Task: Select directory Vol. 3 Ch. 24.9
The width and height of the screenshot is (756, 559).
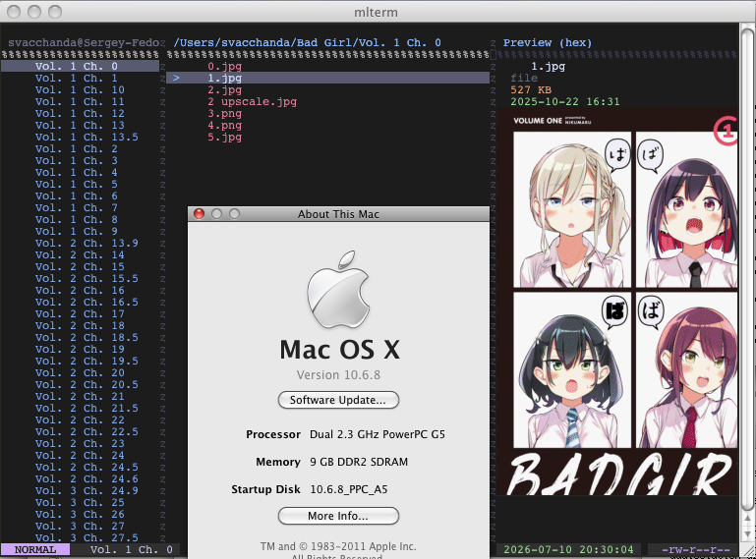Action: [x=87, y=490]
